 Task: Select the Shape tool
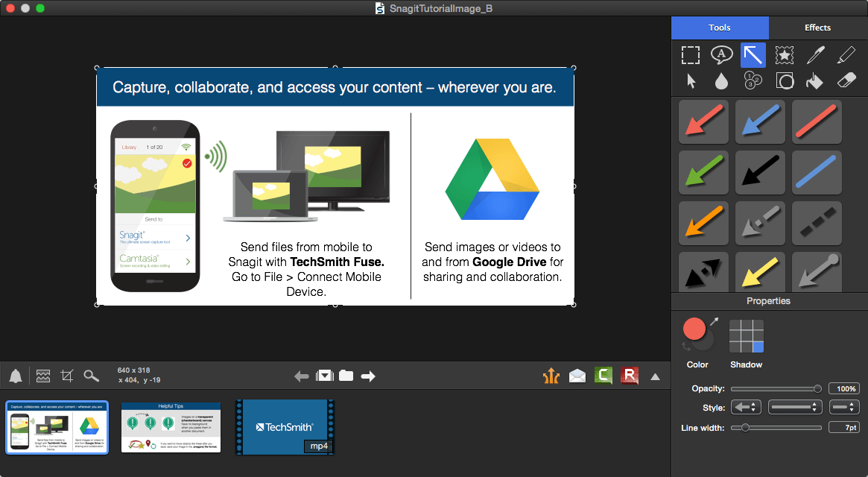coord(785,81)
